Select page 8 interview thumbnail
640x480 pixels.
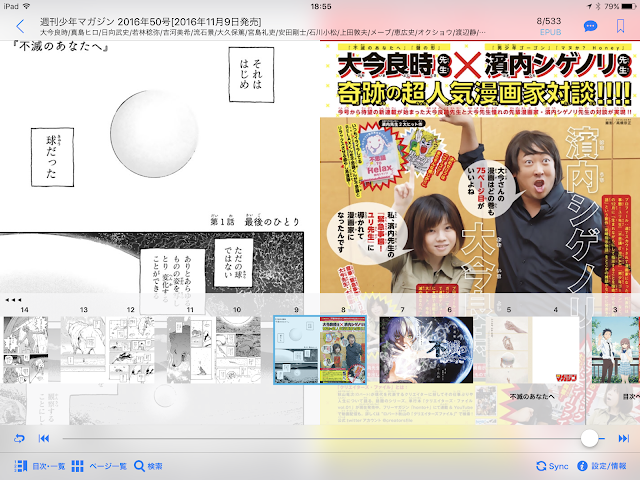(343, 350)
